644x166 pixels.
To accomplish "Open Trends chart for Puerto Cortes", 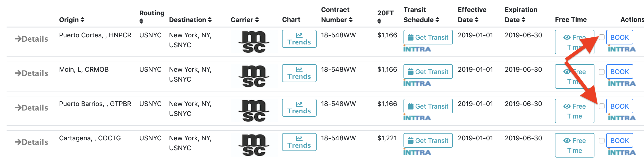I will (299, 39).
